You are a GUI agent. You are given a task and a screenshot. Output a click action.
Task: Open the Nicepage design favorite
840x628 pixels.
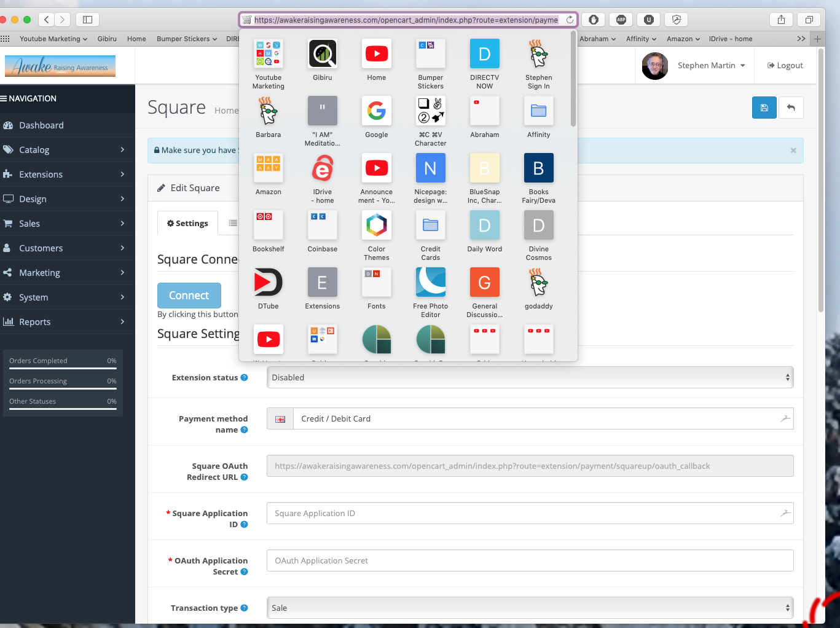pos(431,168)
